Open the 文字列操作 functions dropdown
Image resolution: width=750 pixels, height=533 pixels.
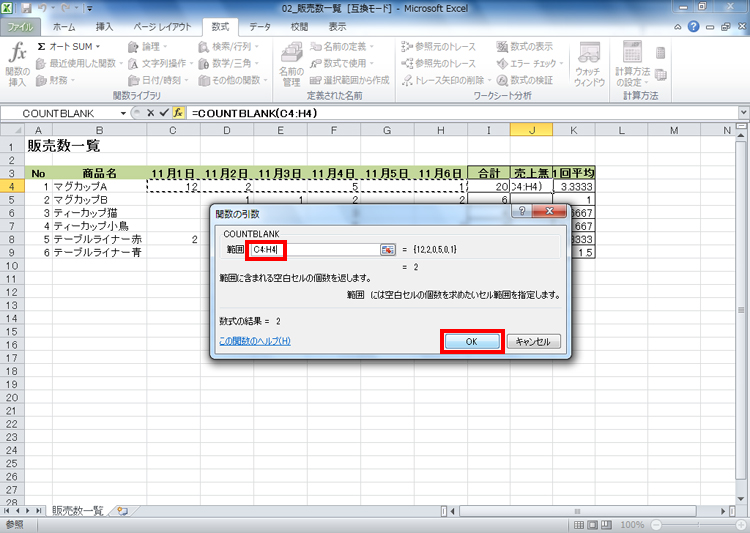(x=160, y=63)
